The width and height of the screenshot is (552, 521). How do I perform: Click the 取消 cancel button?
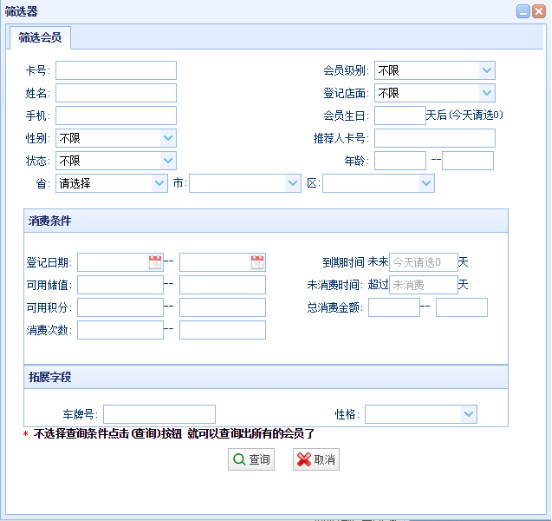pos(316,459)
